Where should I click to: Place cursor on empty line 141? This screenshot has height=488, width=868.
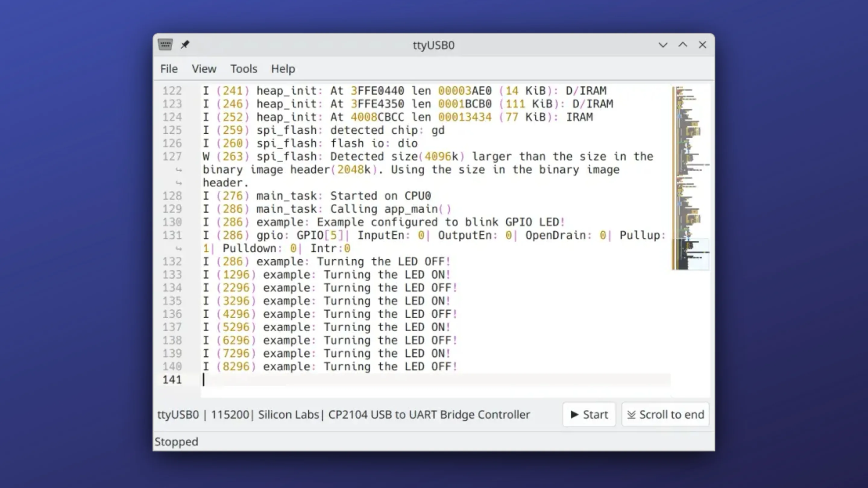(436, 380)
